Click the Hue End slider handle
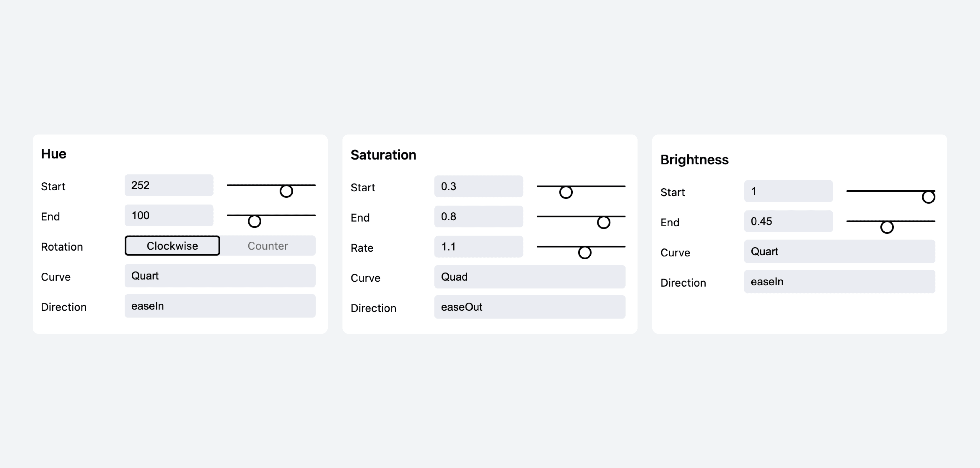 tap(254, 221)
